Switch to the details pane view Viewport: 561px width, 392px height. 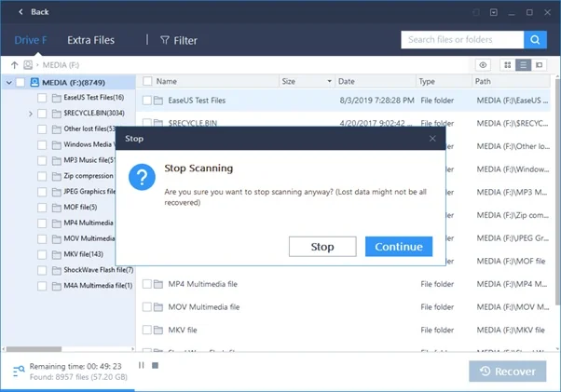tap(540, 65)
